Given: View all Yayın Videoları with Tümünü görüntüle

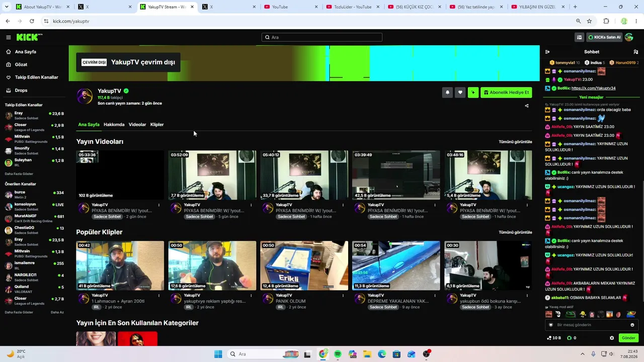Looking at the screenshot, I should click(515, 142).
